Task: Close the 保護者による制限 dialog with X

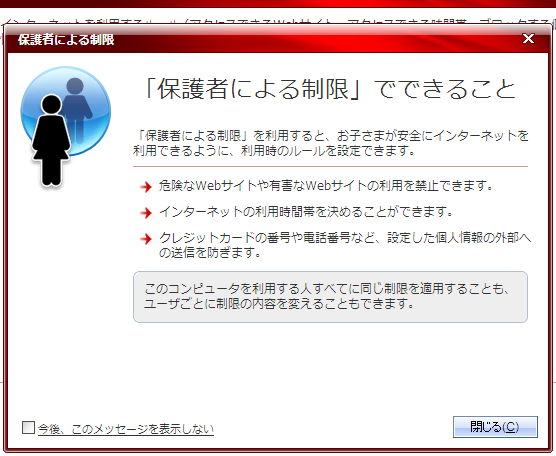Action: (528, 38)
